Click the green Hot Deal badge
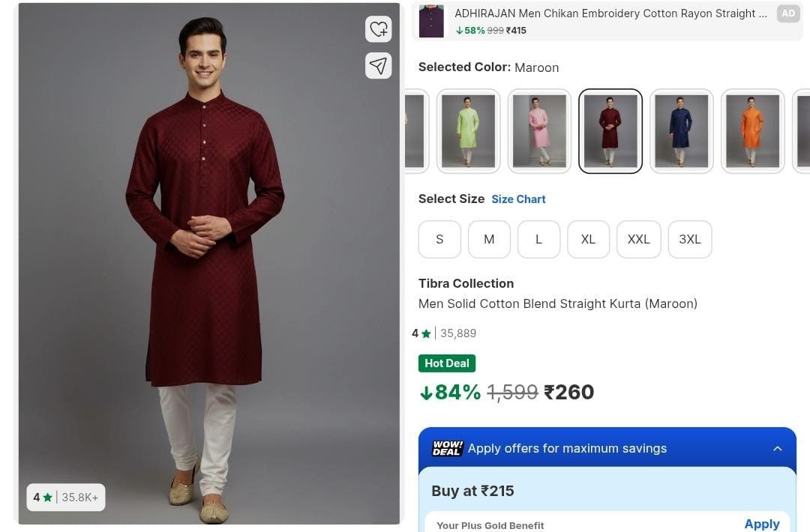The image size is (810, 532). (447, 363)
